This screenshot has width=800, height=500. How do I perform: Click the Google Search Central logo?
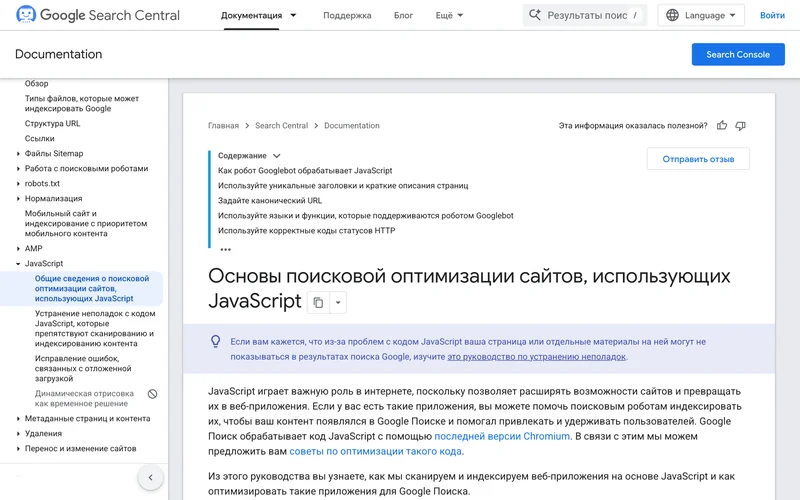[x=97, y=15]
